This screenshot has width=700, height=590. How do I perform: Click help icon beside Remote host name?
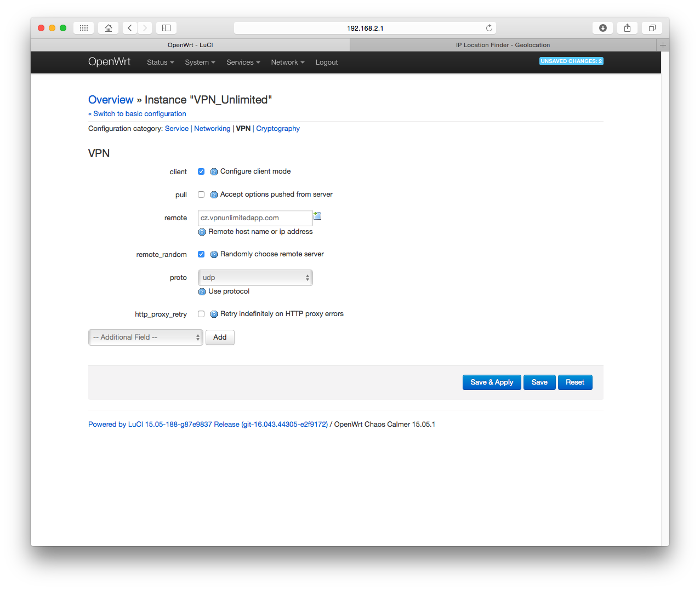[x=202, y=232]
